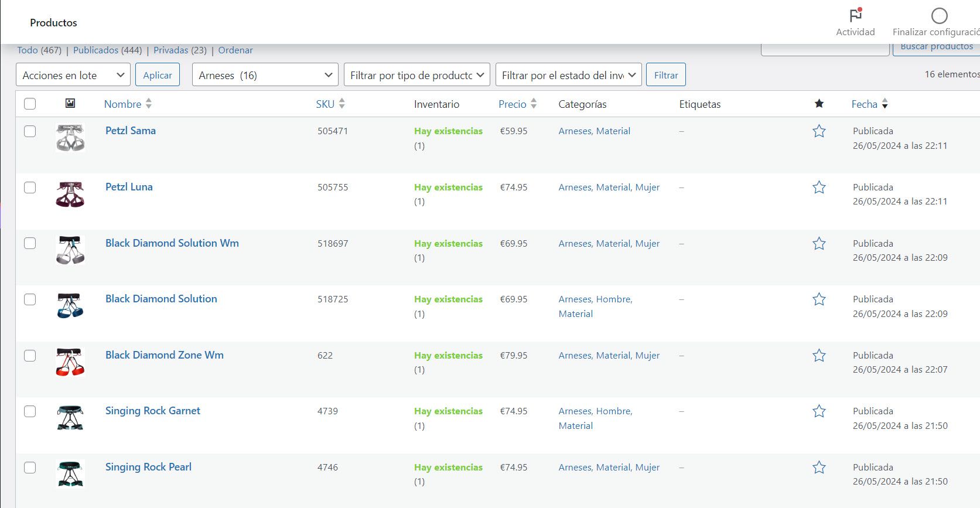Open Petzl Luna product thumbnail
The image size is (980, 508).
pyautogui.click(x=70, y=194)
